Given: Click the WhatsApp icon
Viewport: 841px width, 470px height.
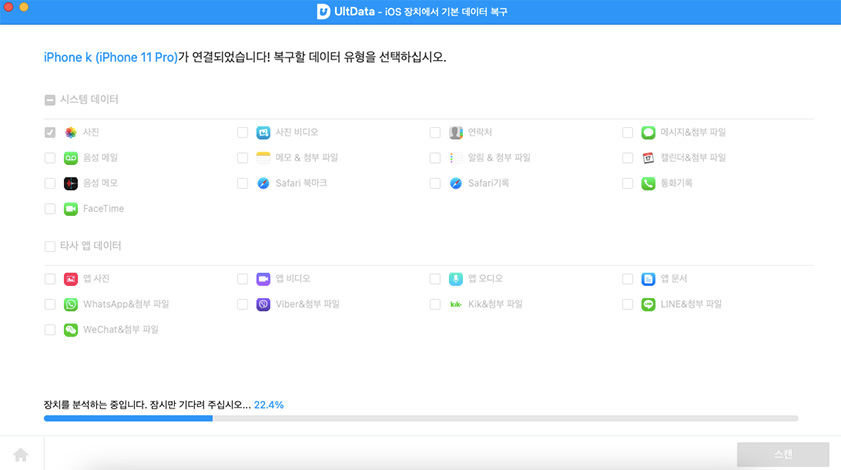Looking at the screenshot, I should pos(71,304).
